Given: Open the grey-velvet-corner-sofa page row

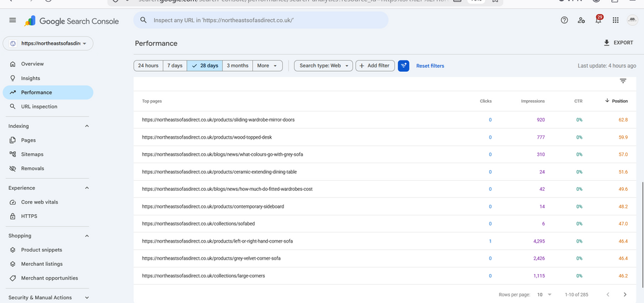Looking at the screenshot, I should pyautogui.click(x=384, y=258).
